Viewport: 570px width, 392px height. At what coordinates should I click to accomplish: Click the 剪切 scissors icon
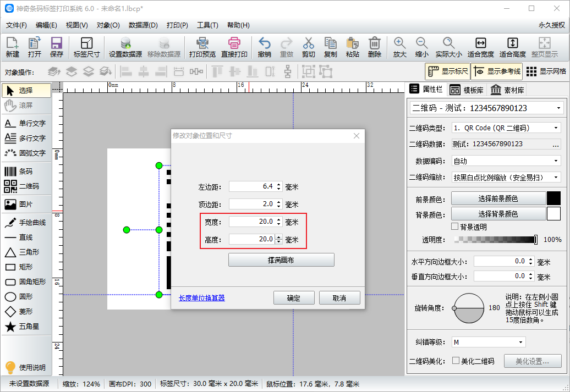[x=308, y=47]
